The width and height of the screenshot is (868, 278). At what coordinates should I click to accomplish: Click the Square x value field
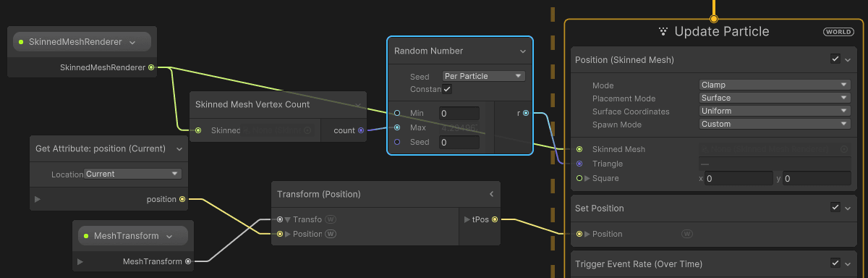739,178
